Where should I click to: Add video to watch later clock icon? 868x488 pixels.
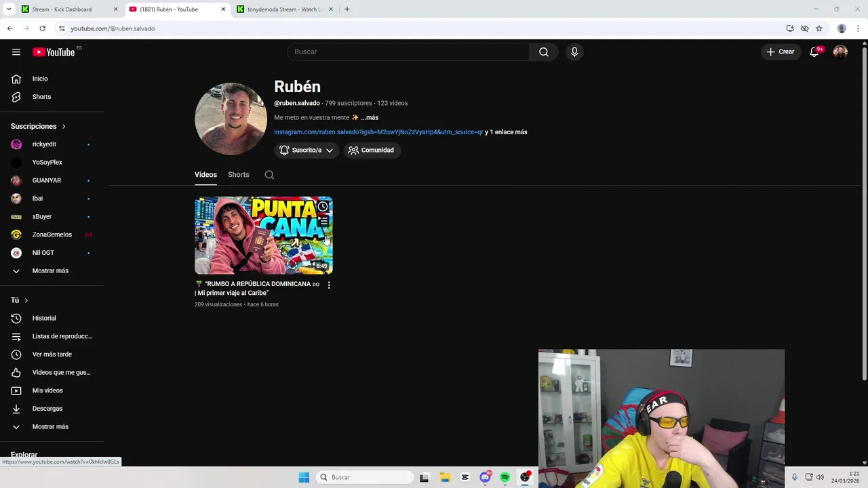point(323,207)
